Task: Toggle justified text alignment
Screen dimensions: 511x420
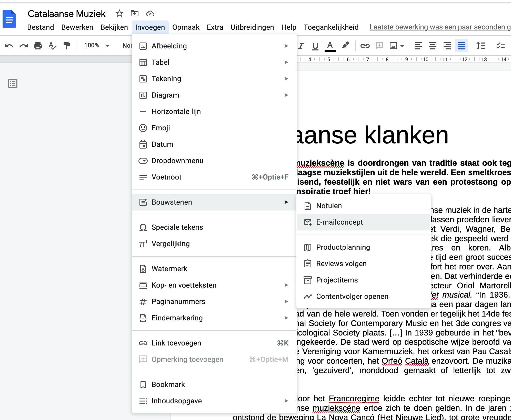Action: 461,46
